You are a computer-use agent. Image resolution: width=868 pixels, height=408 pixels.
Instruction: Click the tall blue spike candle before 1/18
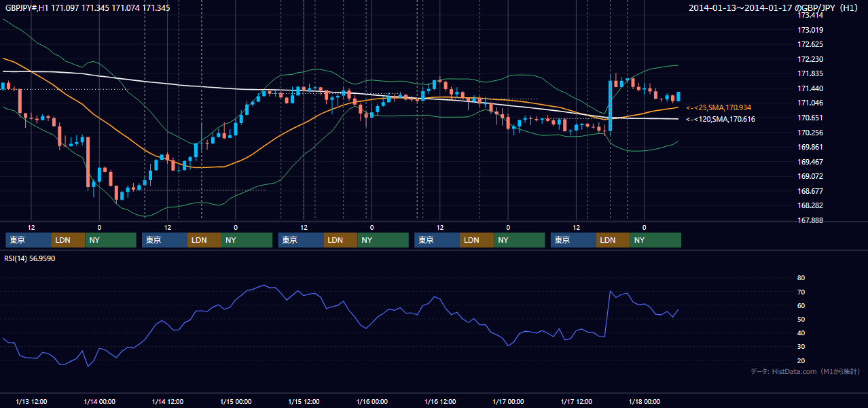610,105
